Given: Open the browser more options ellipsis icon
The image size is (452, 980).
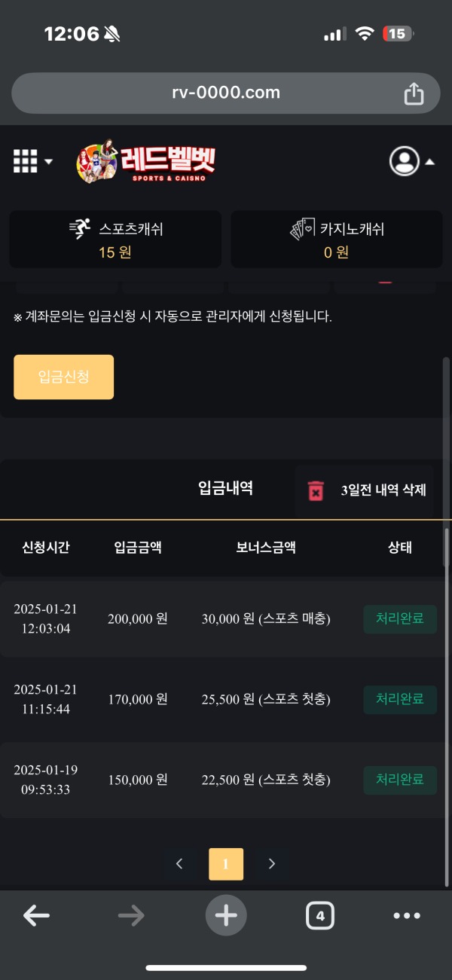Looking at the screenshot, I should pyautogui.click(x=407, y=915).
